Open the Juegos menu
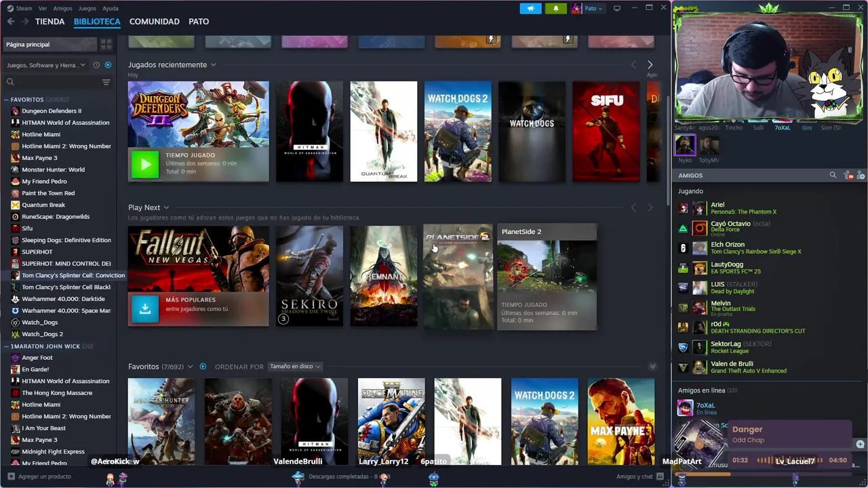The image size is (868, 488). click(x=87, y=8)
